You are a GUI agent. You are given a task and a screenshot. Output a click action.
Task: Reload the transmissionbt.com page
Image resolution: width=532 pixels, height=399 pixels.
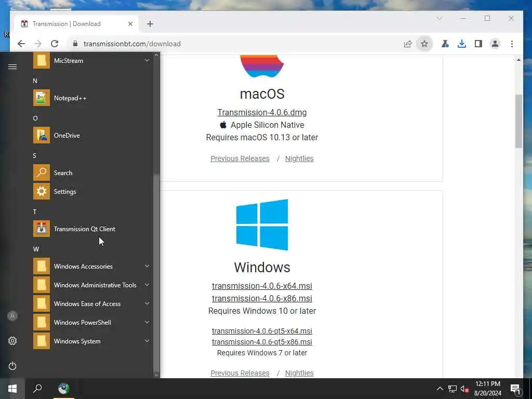(x=54, y=44)
